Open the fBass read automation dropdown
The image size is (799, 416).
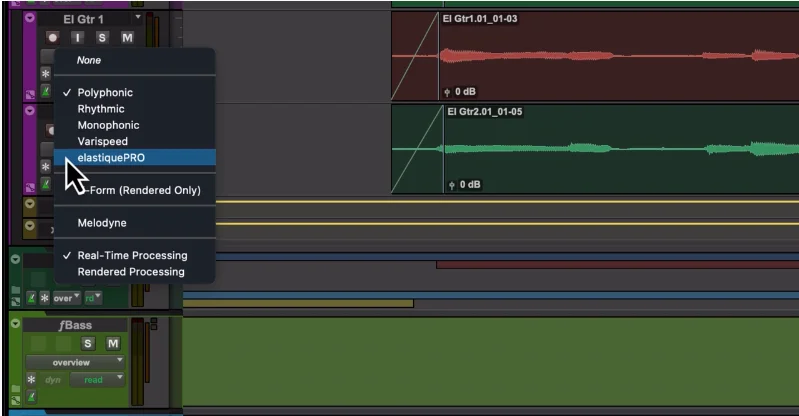pos(97,380)
